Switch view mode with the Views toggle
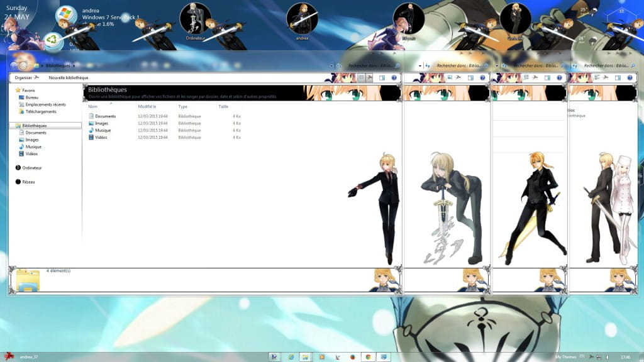Screen dimensions: 644x362 click(x=361, y=77)
